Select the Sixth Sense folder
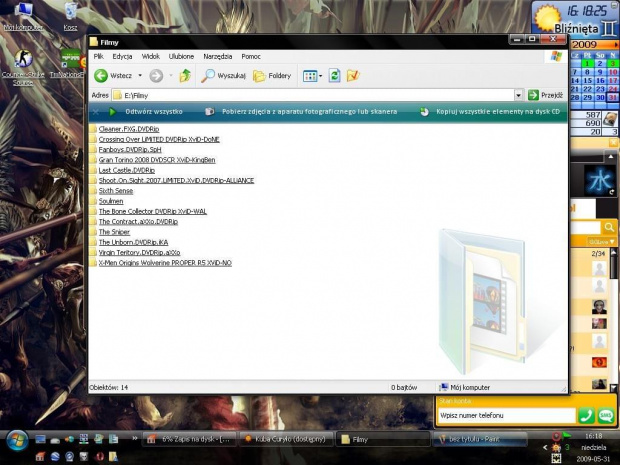Image resolution: width=620 pixels, height=465 pixels. (x=115, y=191)
